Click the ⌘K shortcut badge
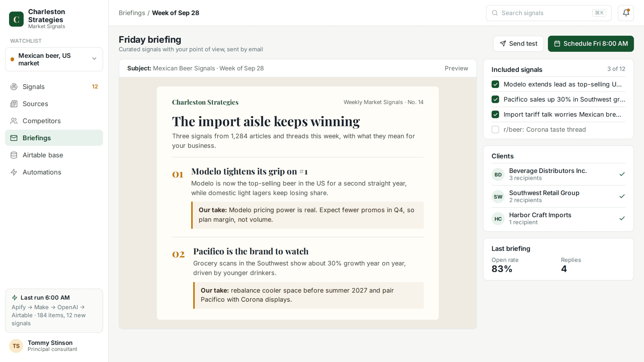The height and width of the screenshot is (362, 644). click(599, 13)
